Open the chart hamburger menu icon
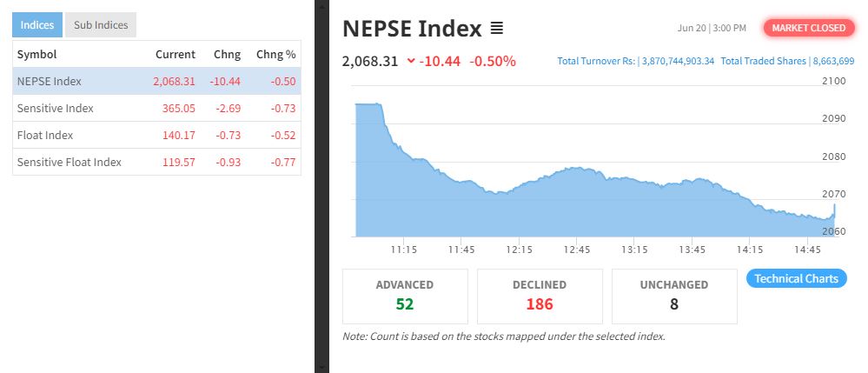The image size is (868, 373). click(x=496, y=29)
